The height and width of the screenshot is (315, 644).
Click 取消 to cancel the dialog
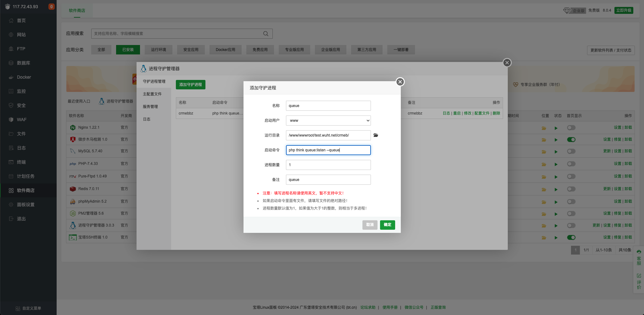(370, 225)
